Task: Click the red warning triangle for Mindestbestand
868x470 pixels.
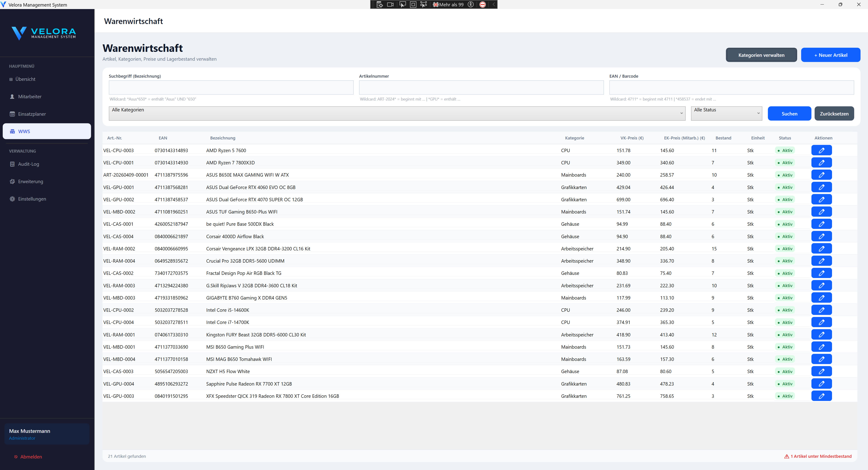Action: 787,456
